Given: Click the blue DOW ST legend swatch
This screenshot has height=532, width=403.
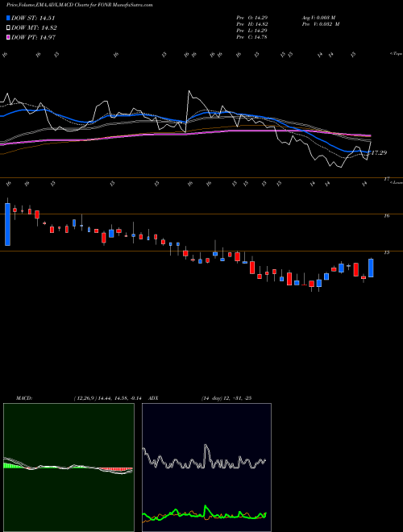Looking at the screenshot, I should click(x=8, y=19).
